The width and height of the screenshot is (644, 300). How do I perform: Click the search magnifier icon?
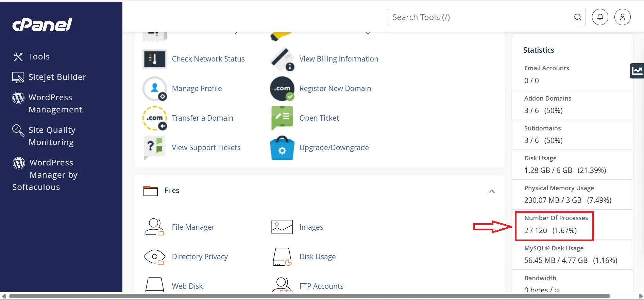(x=577, y=17)
